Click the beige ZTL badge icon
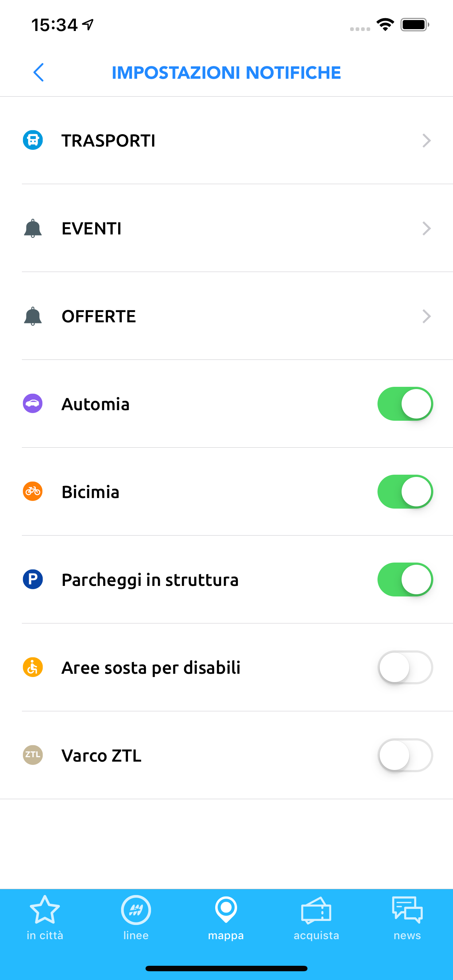The width and height of the screenshot is (453, 980). pos(33,755)
